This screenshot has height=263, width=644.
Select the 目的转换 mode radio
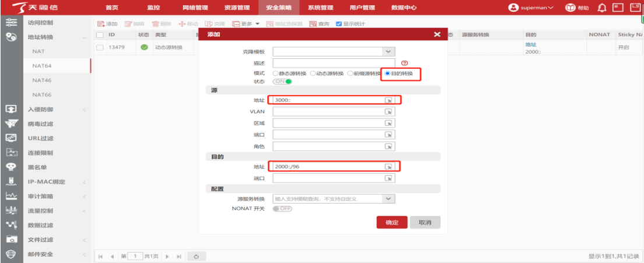[387, 73]
